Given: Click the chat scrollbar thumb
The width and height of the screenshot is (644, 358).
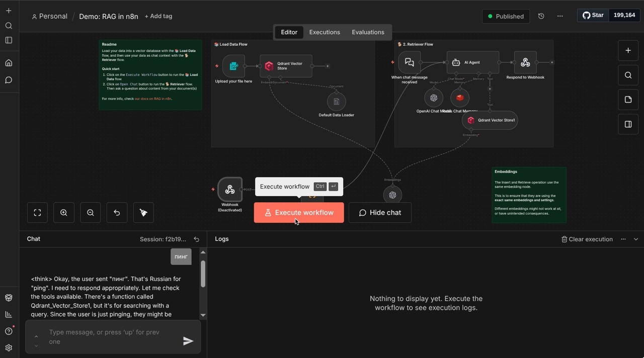Looking at the screenshot, I should [x=203, y=274].
